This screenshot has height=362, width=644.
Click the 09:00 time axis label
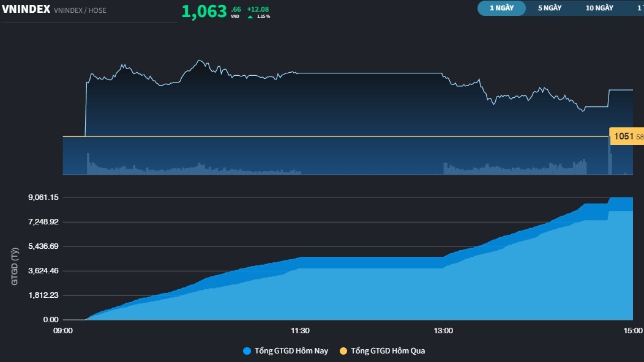[63, 331]
